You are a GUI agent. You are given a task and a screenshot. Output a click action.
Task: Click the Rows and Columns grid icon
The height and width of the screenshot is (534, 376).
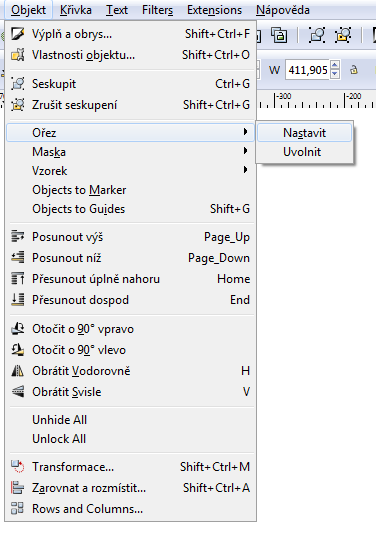pyautogui.click(x=17, y=508)
